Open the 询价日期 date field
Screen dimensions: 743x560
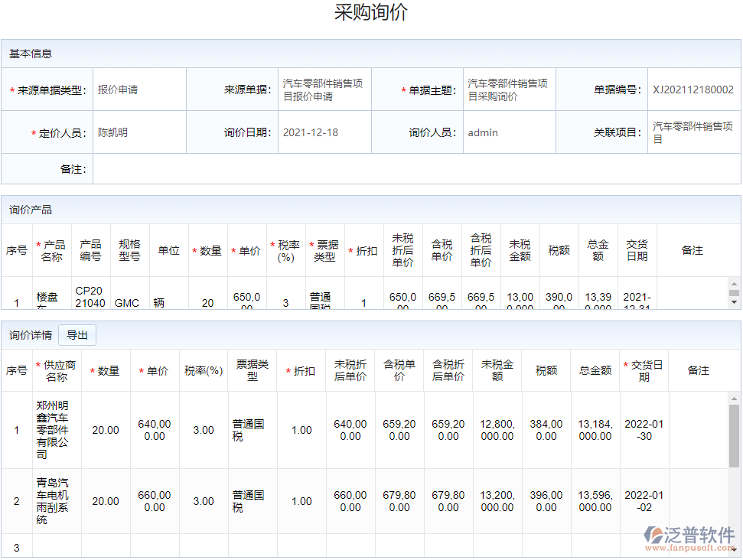tap(324, 132)
